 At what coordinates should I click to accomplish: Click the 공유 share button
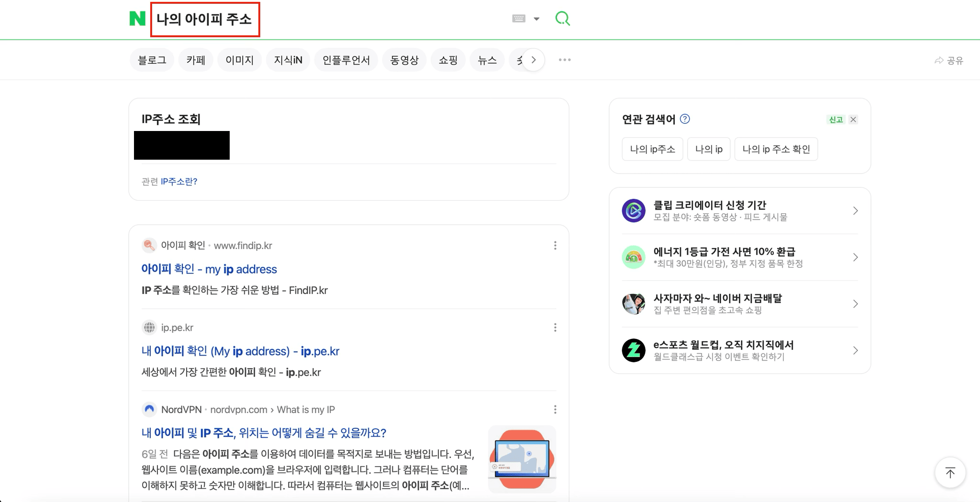(949, 60)
